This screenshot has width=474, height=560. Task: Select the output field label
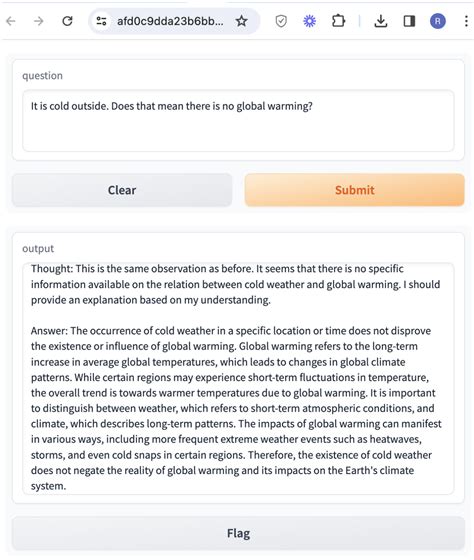[x=38, y=249]
